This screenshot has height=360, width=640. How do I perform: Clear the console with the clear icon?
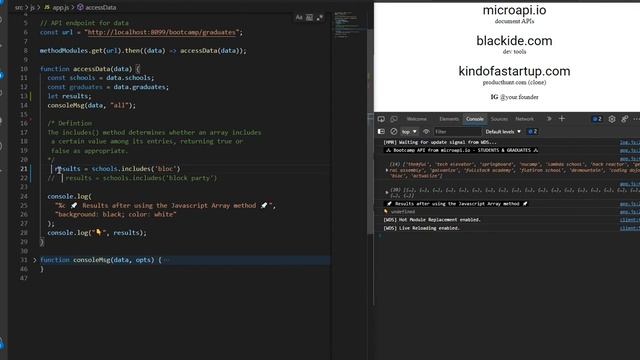click(x=393, y=131)
